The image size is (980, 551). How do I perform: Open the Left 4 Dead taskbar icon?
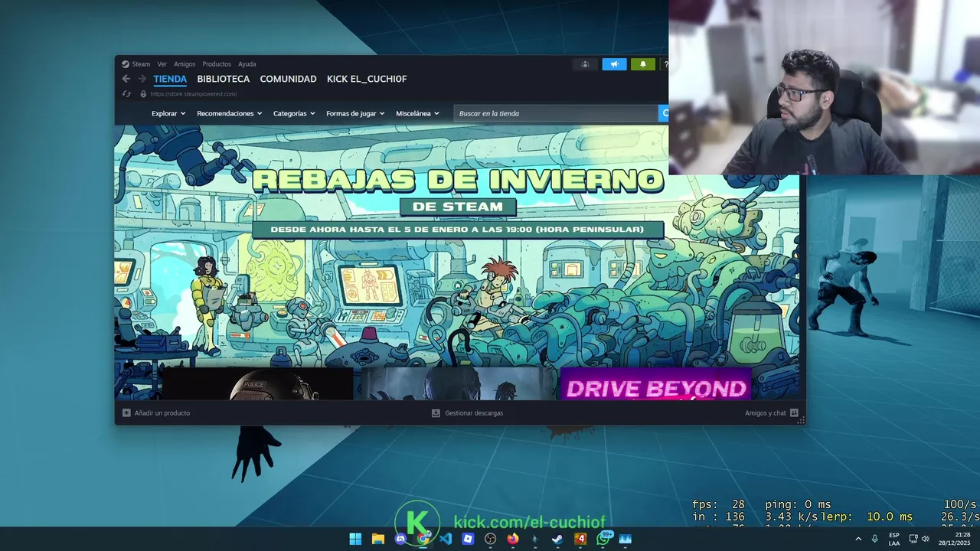click(x=580, y=539)
